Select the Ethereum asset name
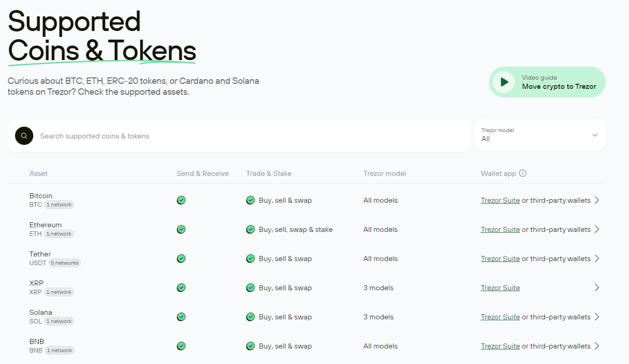 coord(46,225)
